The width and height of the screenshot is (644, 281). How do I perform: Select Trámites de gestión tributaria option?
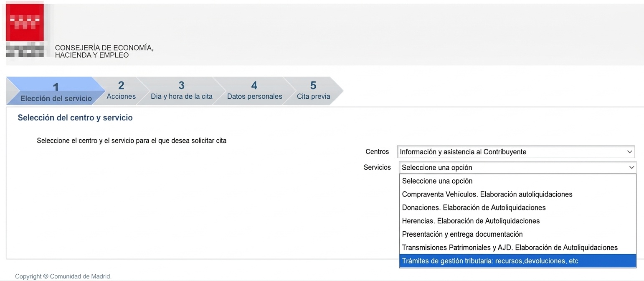pos(517,261)
